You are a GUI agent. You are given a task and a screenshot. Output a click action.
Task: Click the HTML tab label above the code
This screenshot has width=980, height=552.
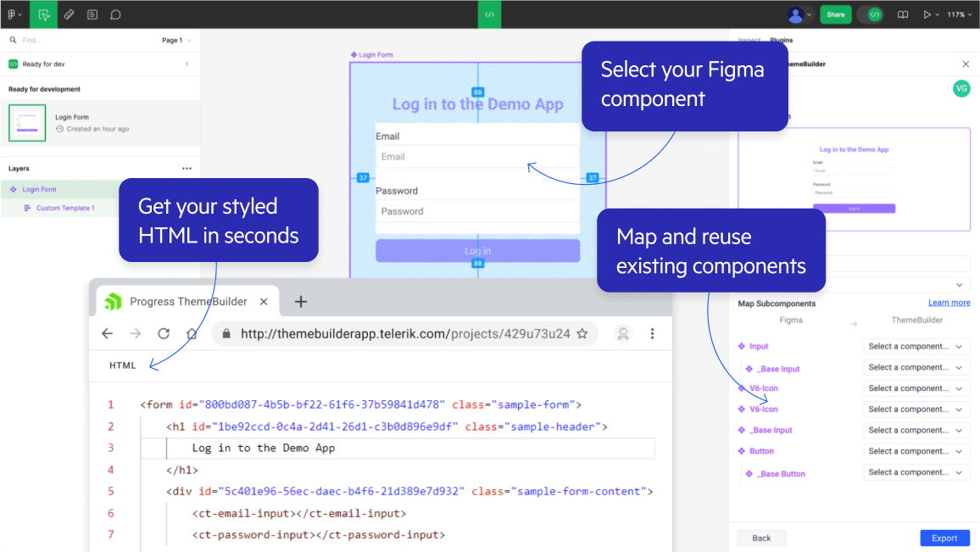coord(122,365)
